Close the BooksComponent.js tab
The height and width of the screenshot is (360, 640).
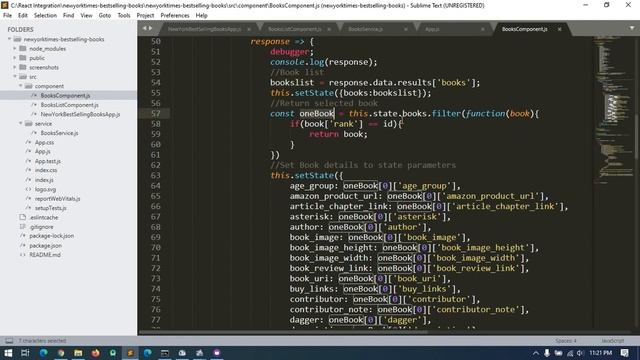(560, 29)
